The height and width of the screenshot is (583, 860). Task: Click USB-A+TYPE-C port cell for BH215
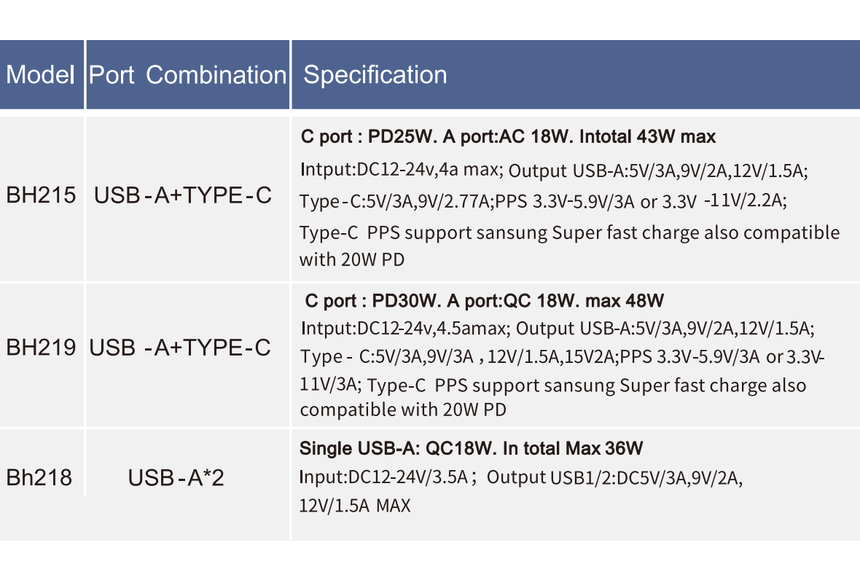pyautogui.click(x=183, y=195)
